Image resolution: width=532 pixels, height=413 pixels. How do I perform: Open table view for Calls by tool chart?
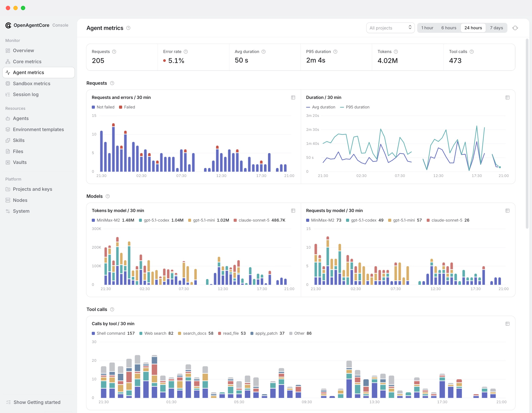point(507,324)
